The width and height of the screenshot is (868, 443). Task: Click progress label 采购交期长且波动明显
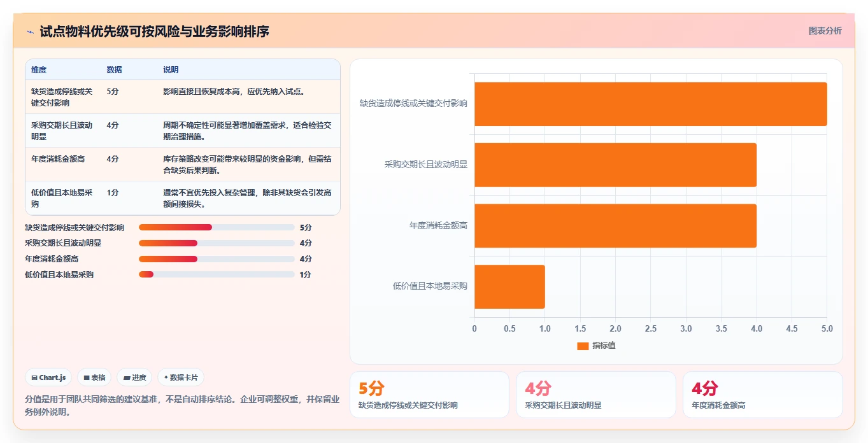pyautogui.click(x=63, y=243)
